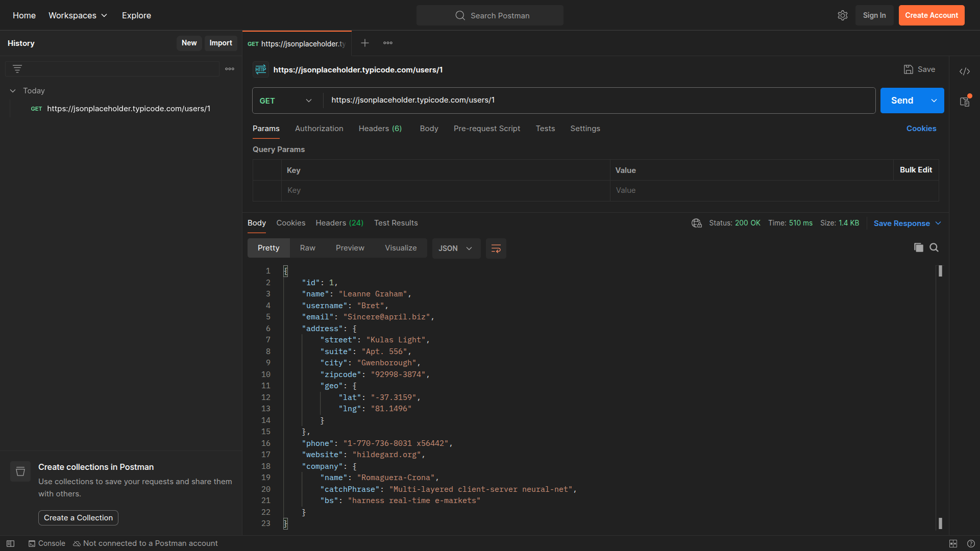Open the Test Results tab
The image size is (980, 551).
tap(396, 223)
